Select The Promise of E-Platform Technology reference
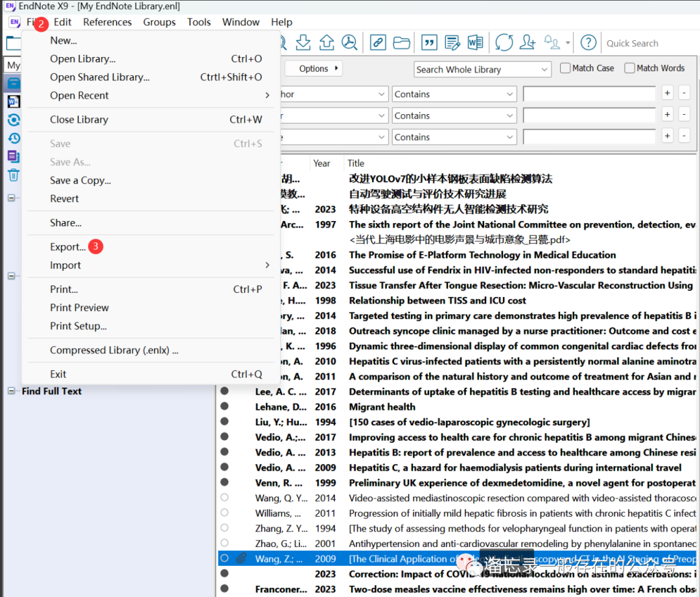This screenshot has width=700, height=597. click(x=488, y=255)
